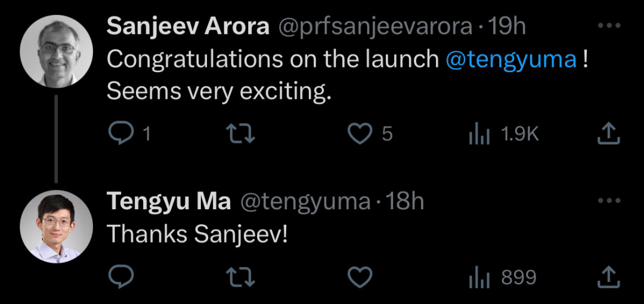Open Sanjeev Arora's profile picture

tap(56, 51)
